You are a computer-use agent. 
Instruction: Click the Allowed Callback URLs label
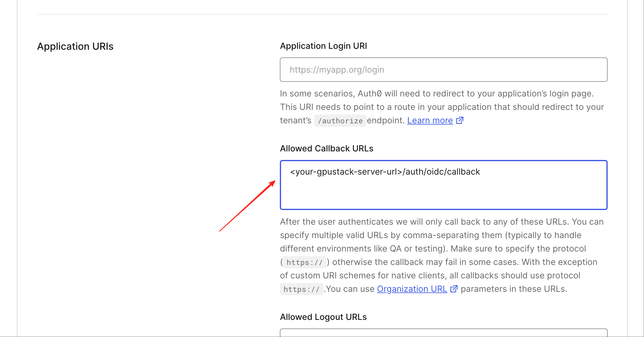click(x=327, y=148)
